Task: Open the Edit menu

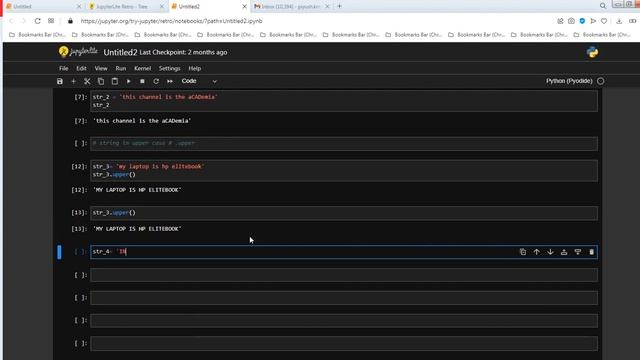Action: 81,68
